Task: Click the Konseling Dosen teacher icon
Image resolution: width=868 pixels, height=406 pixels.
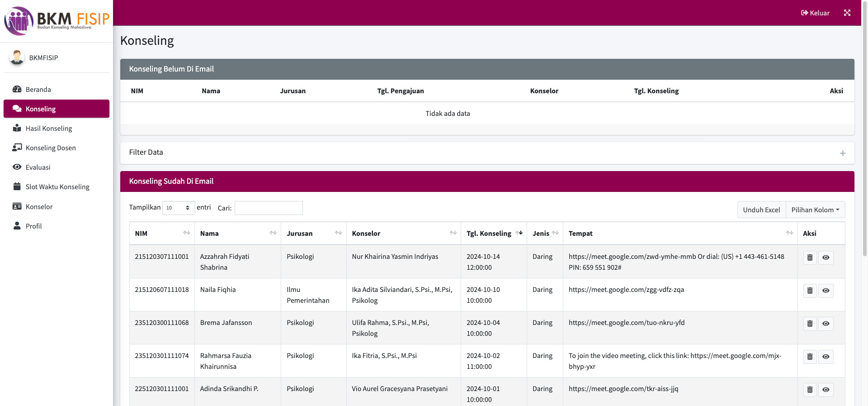Action: pyautogui.click(x=17, y=148)
